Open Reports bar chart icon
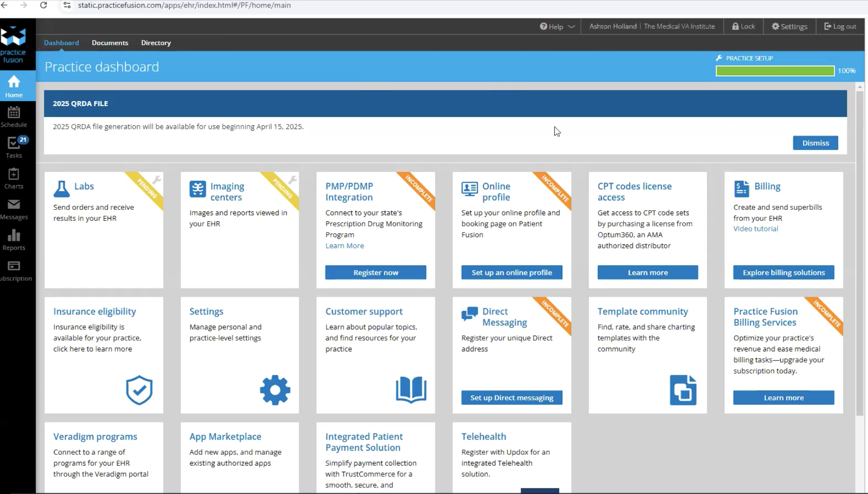868x494 pixels. (x=14, y=240)
